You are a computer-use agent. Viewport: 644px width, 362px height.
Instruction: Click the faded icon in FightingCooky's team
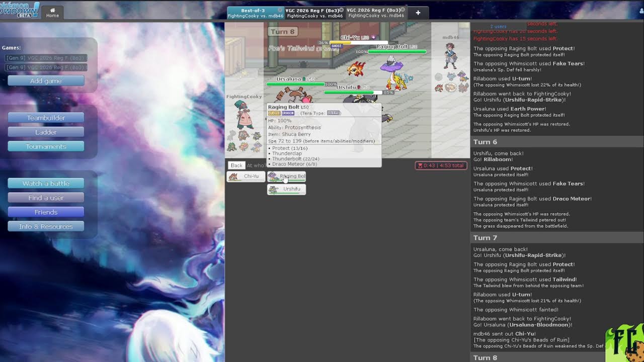click(232, 135)
